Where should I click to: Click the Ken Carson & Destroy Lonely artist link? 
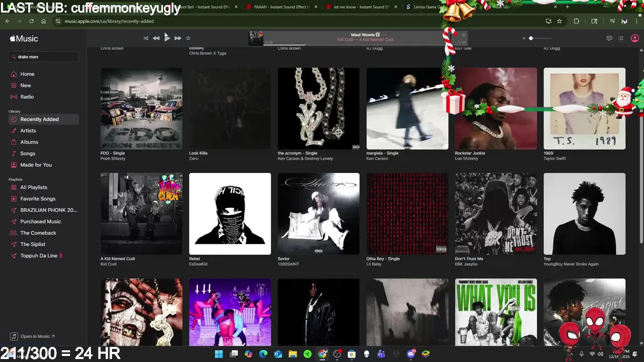point(305,158)
